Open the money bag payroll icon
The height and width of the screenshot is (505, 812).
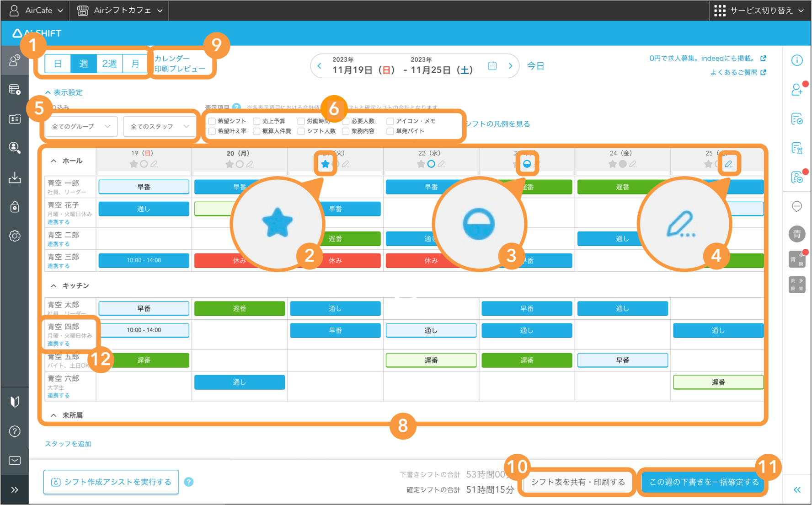[x=15, y=207]
